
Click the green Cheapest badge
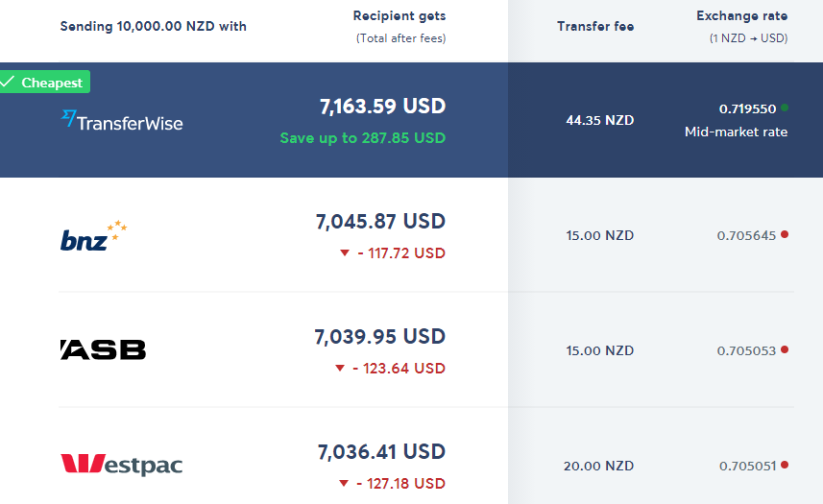pos(44,83)
